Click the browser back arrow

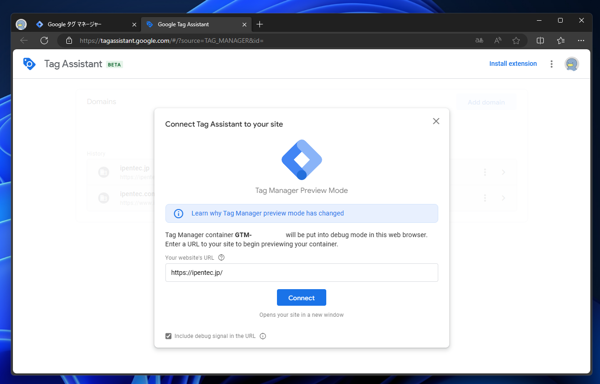click(24, 41)
